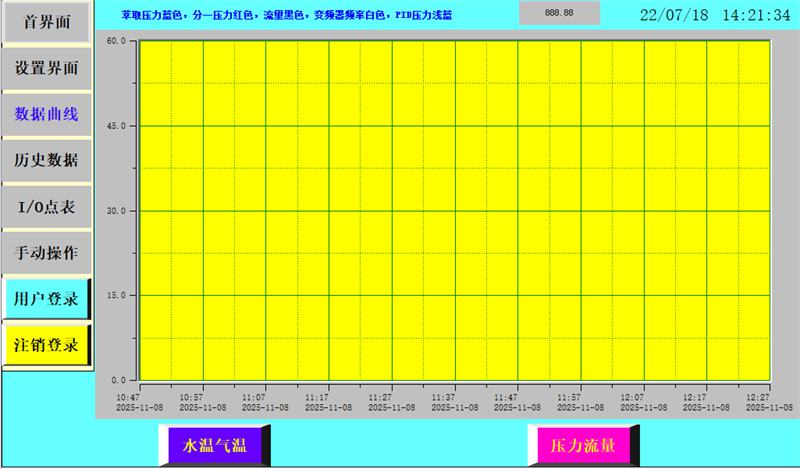Show the 水温气温 temperature curves
The width and height of the screenshot is (800, 469).
214,444
